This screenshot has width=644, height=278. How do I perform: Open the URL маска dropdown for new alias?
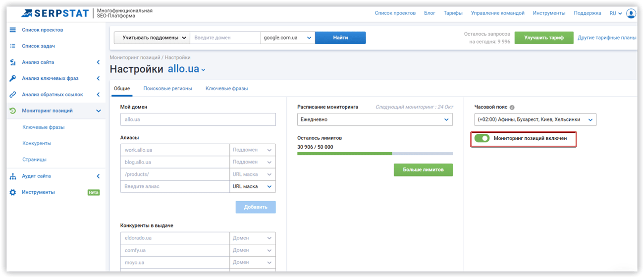tap(253, 187)
